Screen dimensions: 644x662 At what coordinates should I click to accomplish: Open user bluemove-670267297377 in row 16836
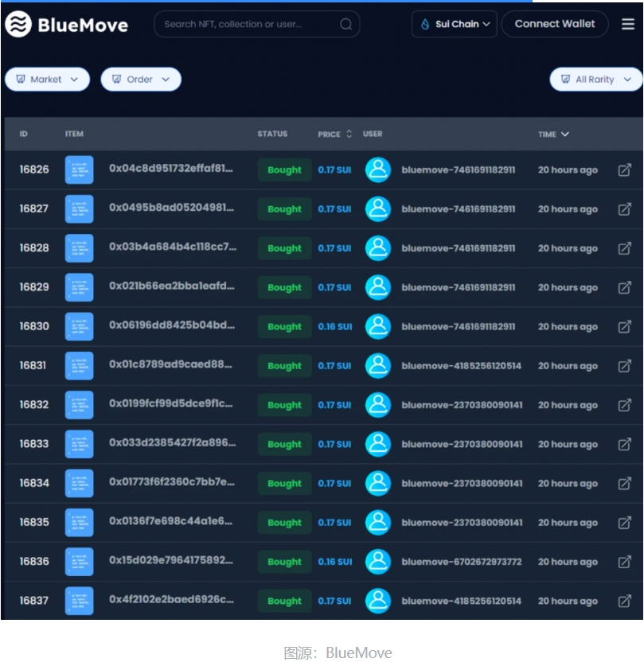coord(462,562)
